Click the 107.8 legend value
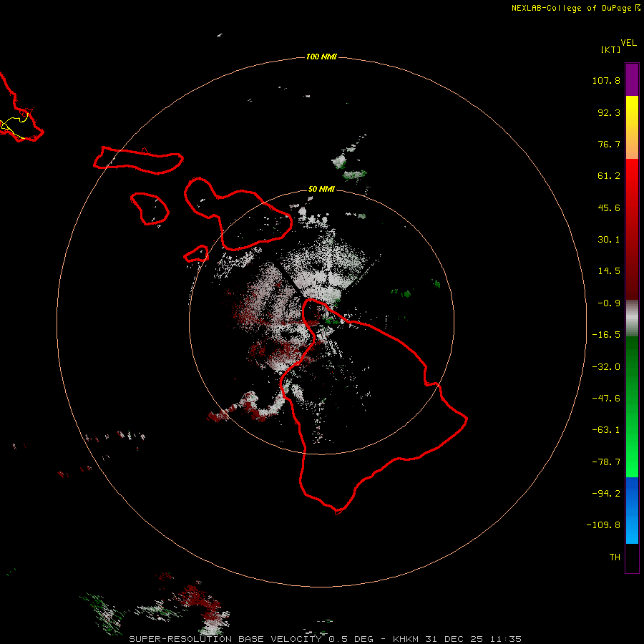644x644 pixels. point(606,80)
